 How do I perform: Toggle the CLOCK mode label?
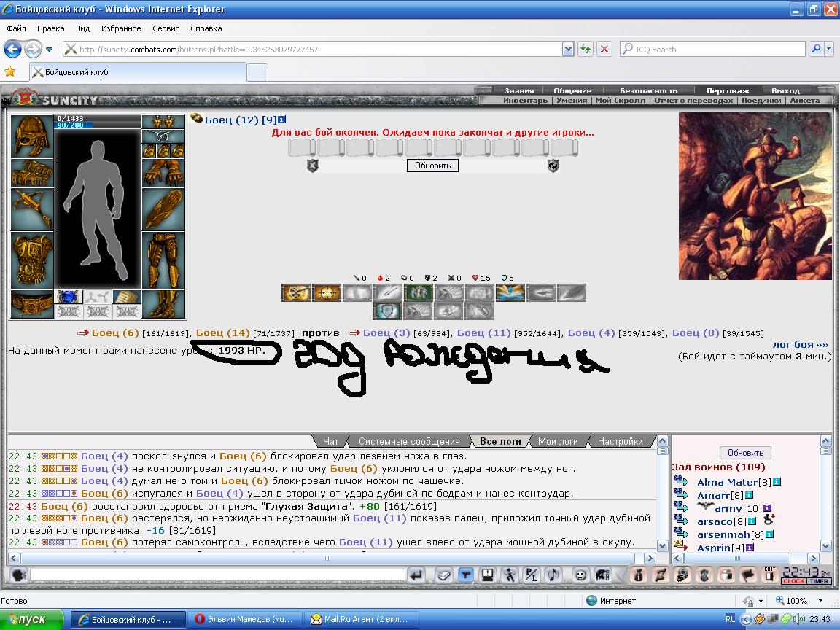[x=793, y=581]
